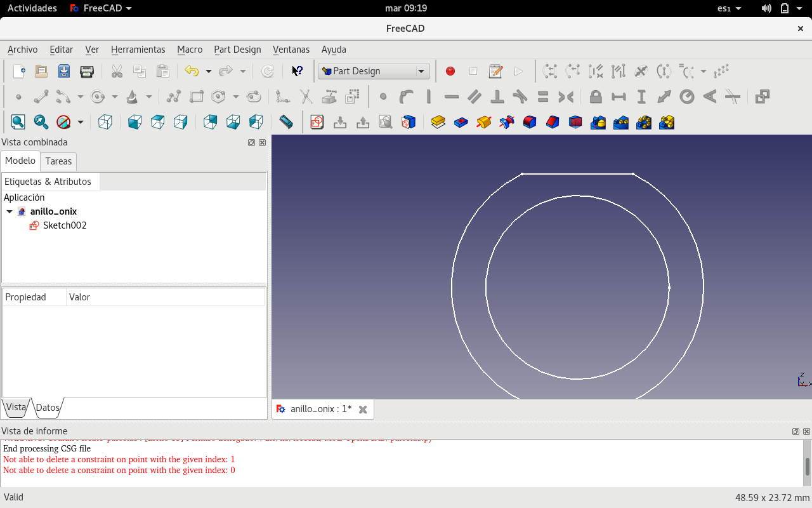Open the Ventanas menu
Screen dimensions: 812x508
coord(291,50)
